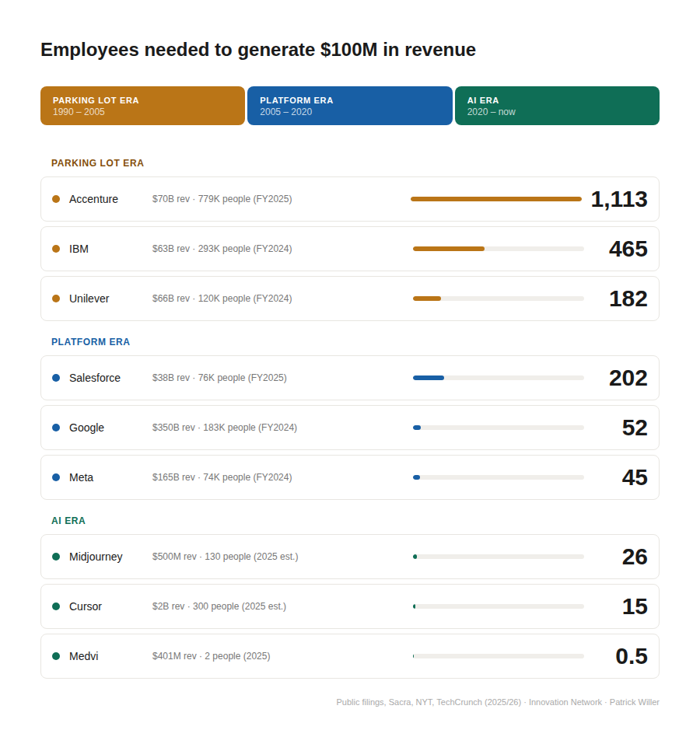The height and width of the screenshot is (744, 700).
Task: Click "$66B rev · 120K people (FY2024)"
Action: (x=222, y=299)
